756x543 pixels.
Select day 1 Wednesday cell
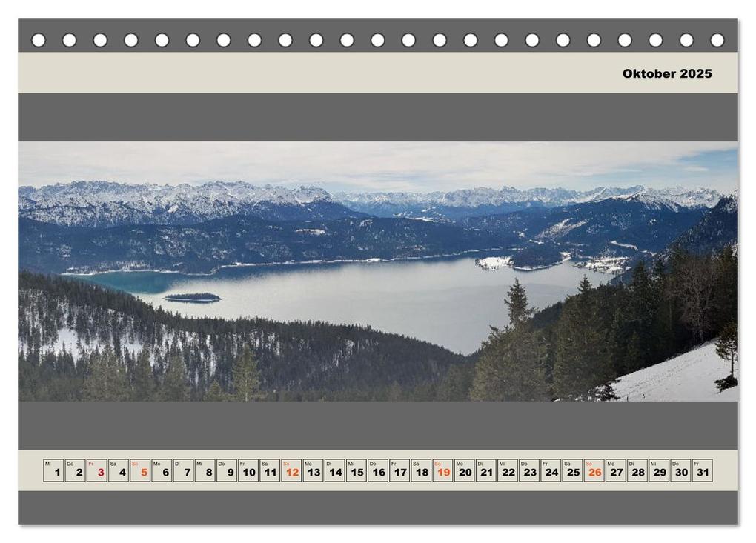[53, 470]
